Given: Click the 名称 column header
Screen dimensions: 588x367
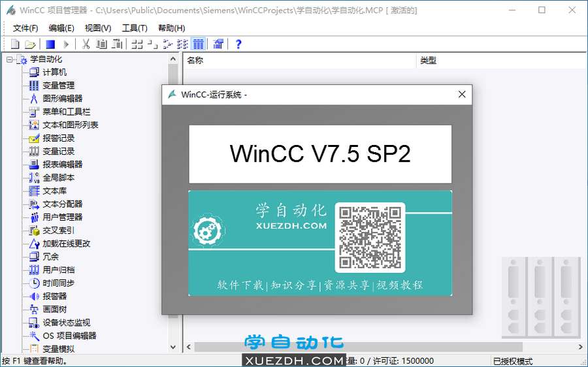Looking at the screenshot, I should coord(195,60).
